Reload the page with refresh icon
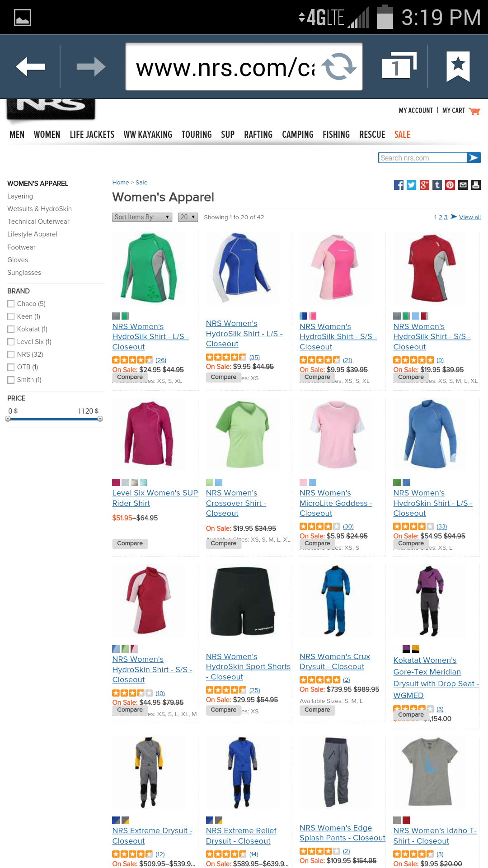This screenshot has width=488, height=868. coord(339,66)
